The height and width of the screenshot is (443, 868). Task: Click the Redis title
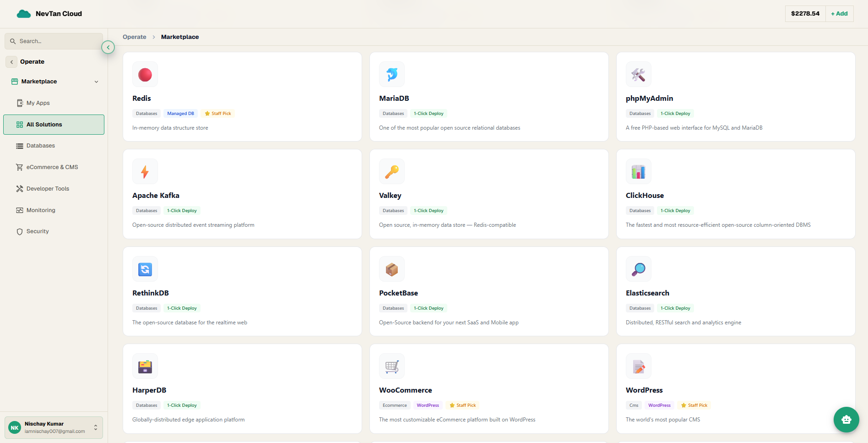(x=141, y=98)
